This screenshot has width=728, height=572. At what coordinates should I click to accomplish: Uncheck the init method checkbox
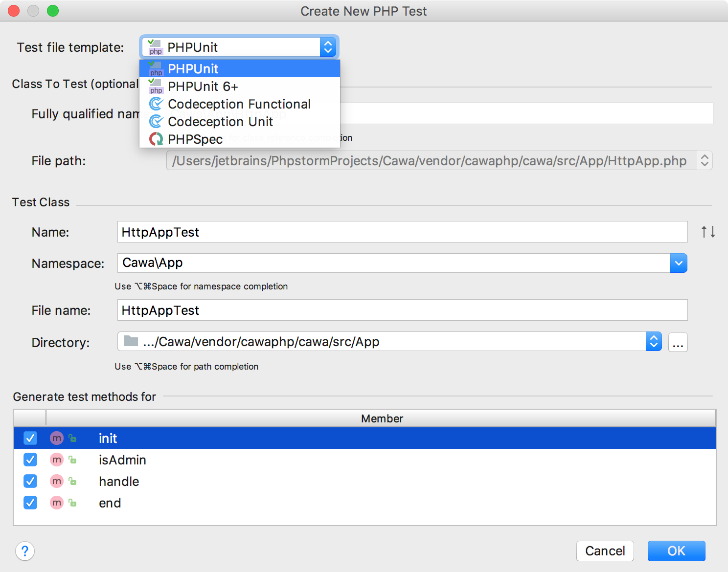point(30,438)
